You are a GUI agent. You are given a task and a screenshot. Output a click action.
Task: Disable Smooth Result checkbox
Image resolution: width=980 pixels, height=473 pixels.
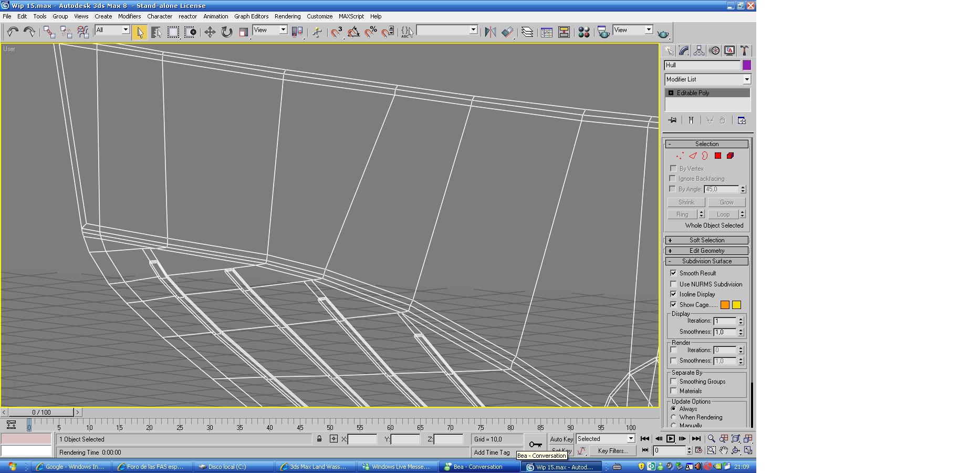(673, 273)
